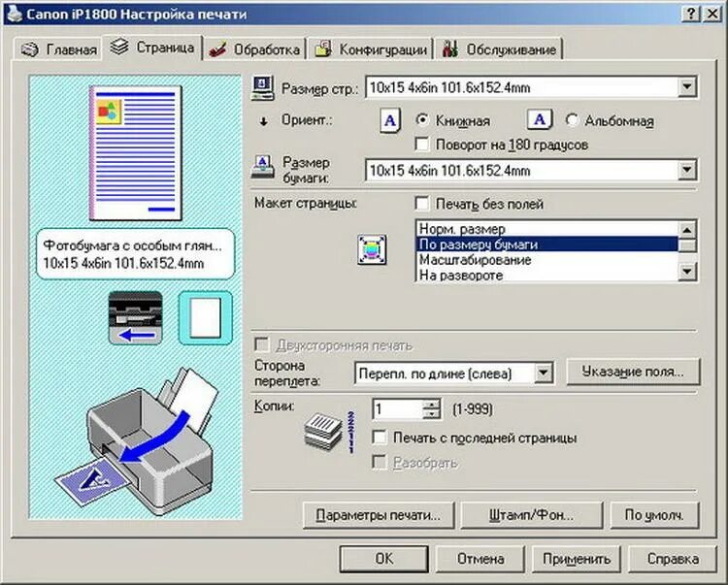Open Параметры печати settings
Image resolution: width=728 pixels, height=585 pixels.
379,515
